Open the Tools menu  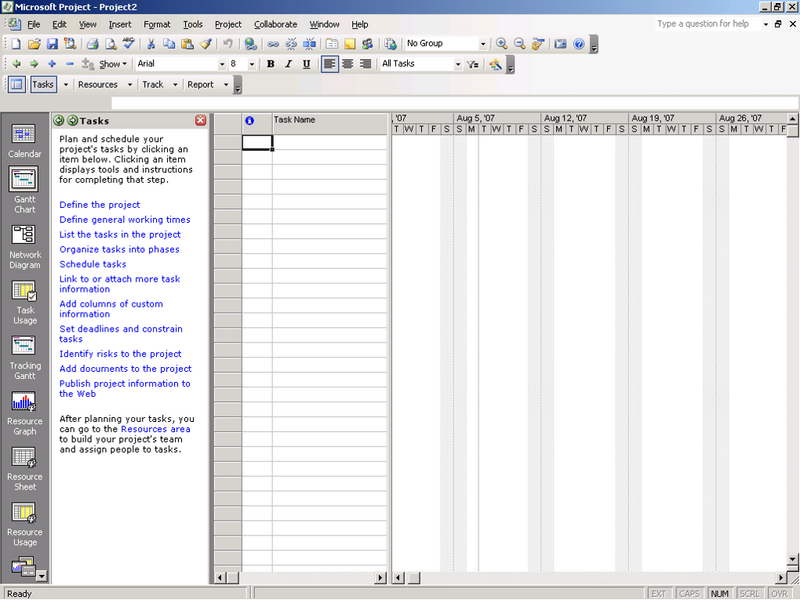click(x=193, y=24)
